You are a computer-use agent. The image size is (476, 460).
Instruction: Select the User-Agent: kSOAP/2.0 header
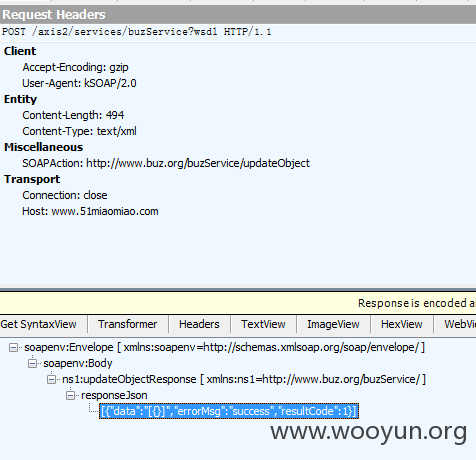click(x=79, y=83)
